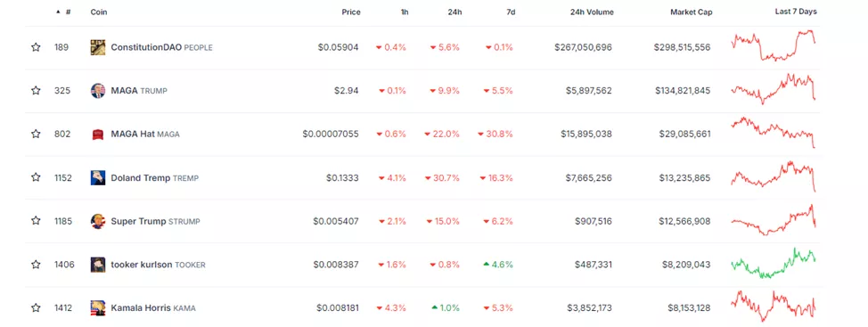868x327 pixels.
Task: Sort by Price column header
Action: click(351, 12)
